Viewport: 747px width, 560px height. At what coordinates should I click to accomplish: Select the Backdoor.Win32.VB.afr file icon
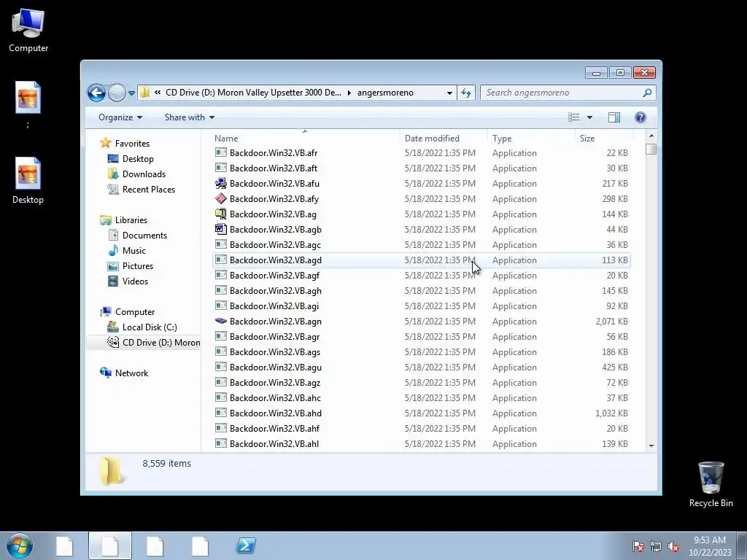point(220,153)
